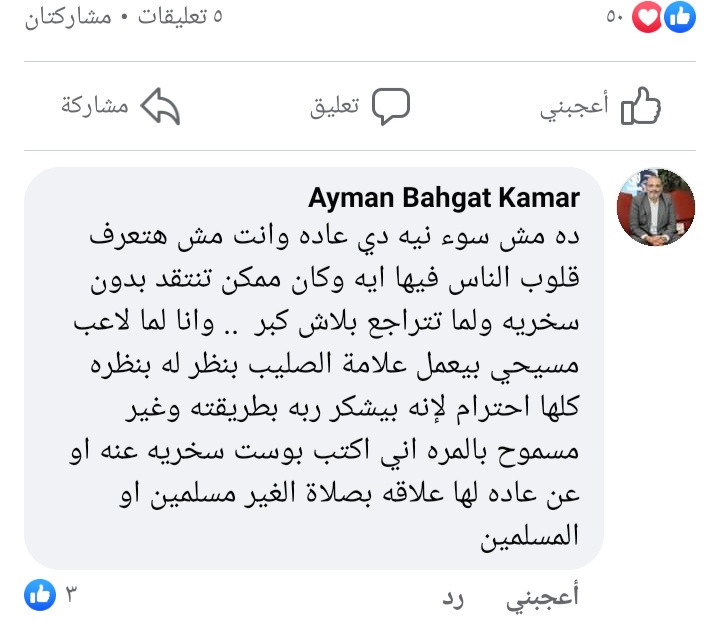Screen dimensions: 720x630
Task: Click the speech bubble comment icon
Action: 390,106
